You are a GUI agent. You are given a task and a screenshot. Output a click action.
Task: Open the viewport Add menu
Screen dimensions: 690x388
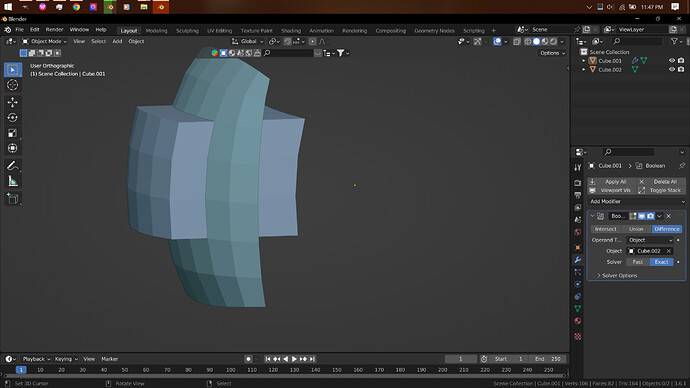(x=117, y=41)
